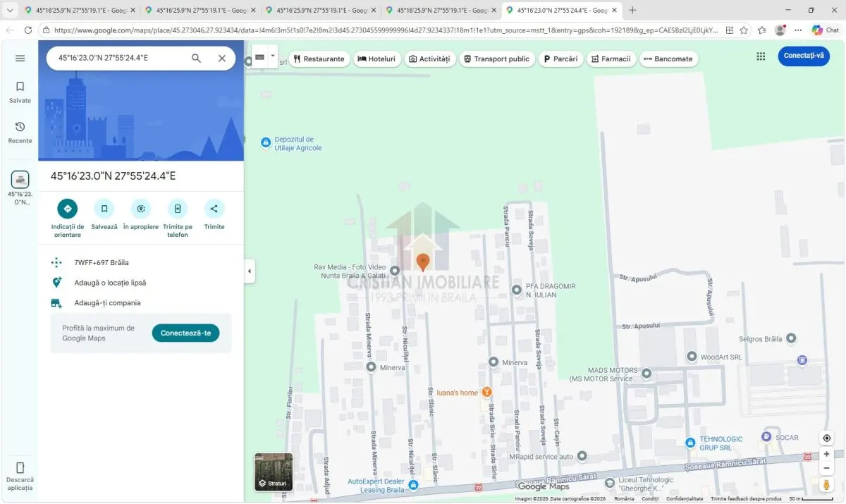Open MADS MOTORS map marker
Viewport: 846px width, 504px height.
(x=646, y=374)
